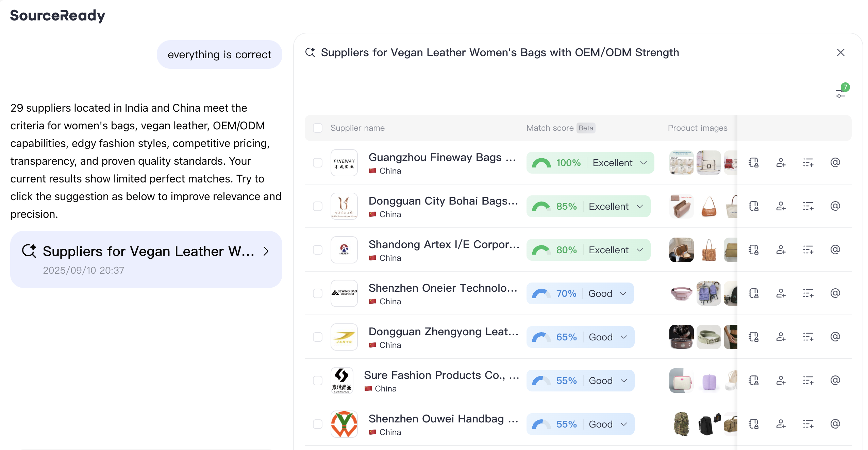Screen dimensions: 868x450
Task: Click the filter settings icon with badge 7
Action: click(841, 93)
